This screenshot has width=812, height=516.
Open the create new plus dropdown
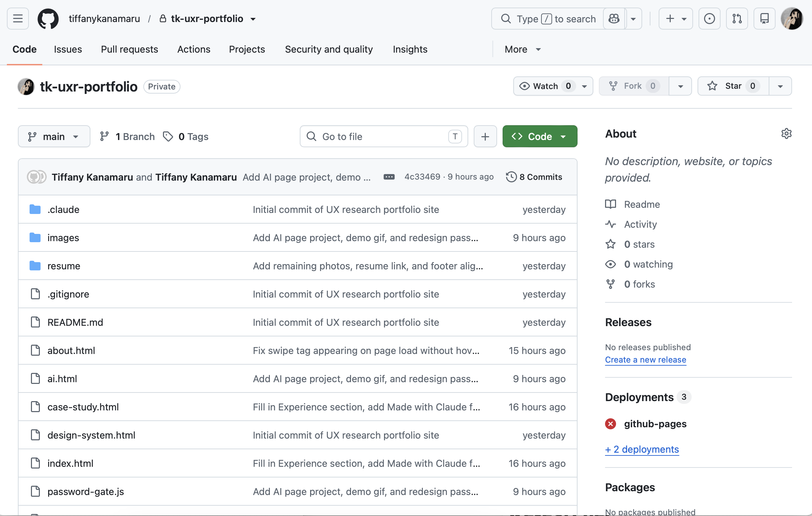(x=676, y=19)
